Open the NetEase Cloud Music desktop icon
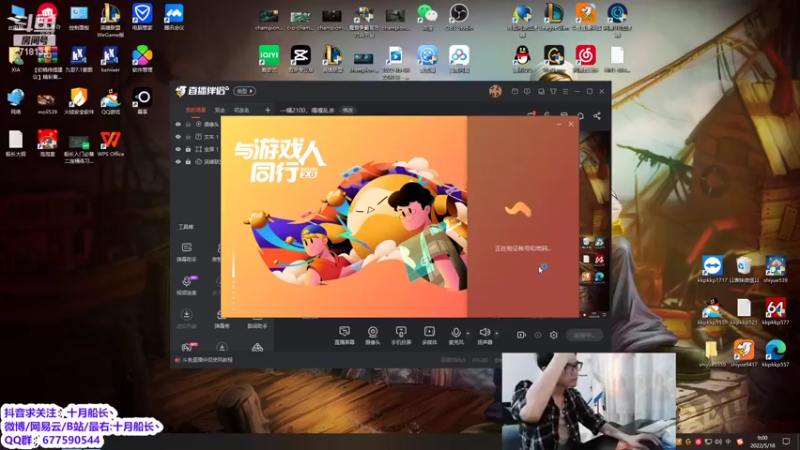 [585, 59]
